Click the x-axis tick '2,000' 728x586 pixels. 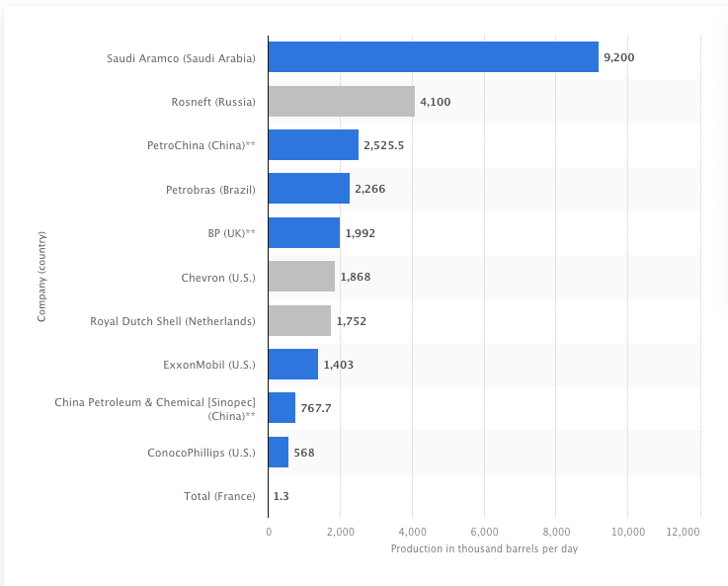coord(341,532)
